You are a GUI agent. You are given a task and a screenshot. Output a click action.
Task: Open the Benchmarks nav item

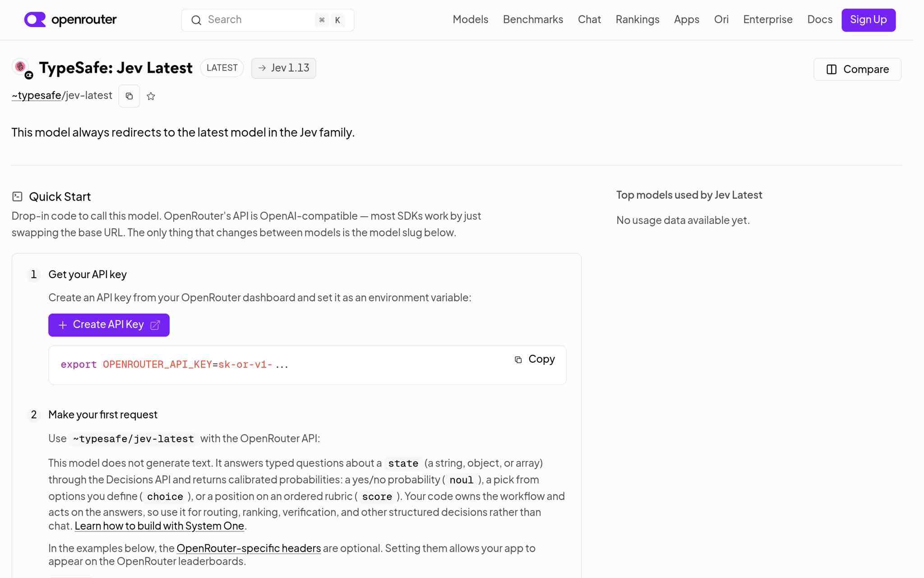pyautogui.click(x=533, y=19)
